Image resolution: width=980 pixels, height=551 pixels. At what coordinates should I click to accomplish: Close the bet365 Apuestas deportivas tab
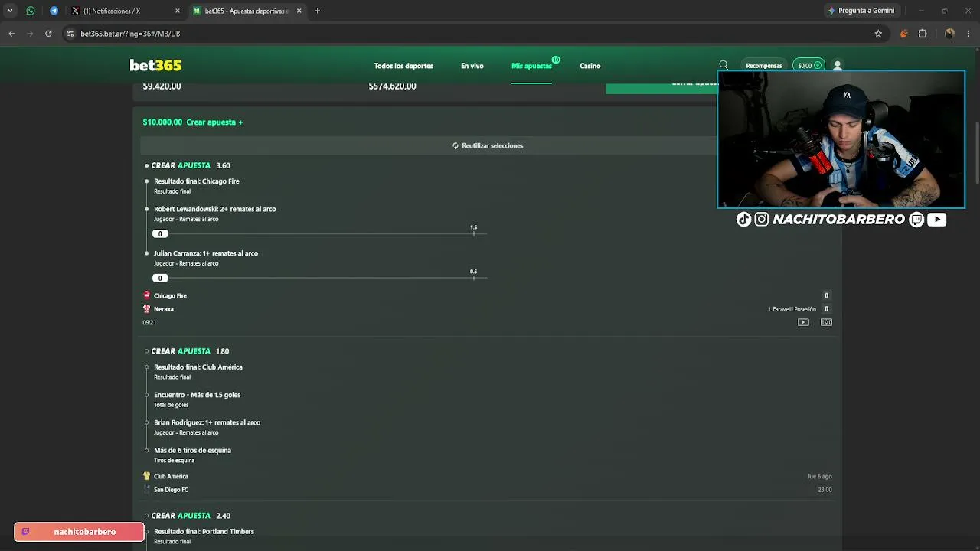299,11
